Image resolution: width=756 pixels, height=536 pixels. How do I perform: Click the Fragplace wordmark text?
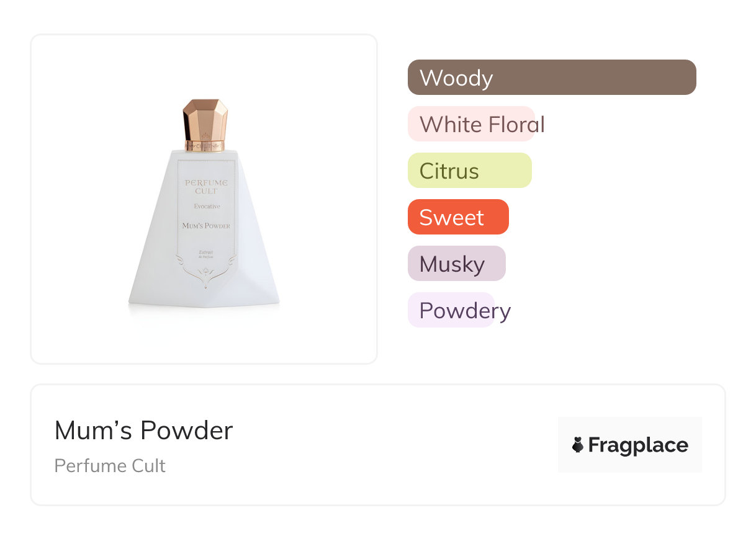point(637,445)
